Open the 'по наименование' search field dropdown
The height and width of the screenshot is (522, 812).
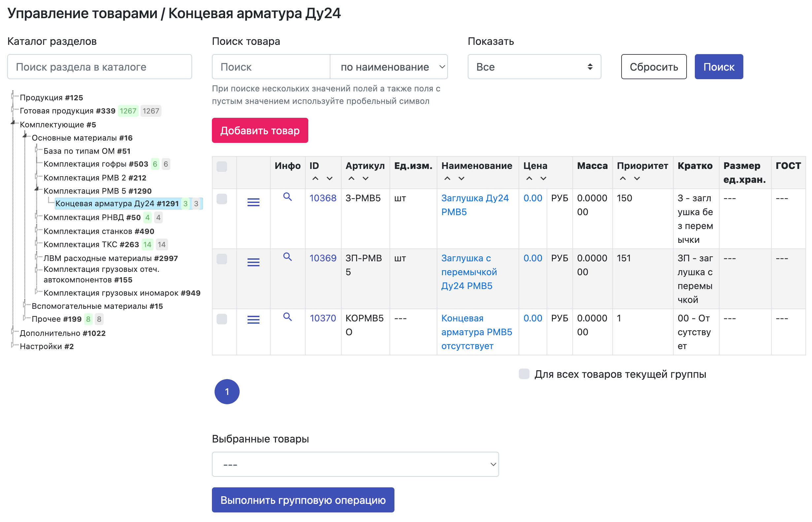click(x=389, y=67)
